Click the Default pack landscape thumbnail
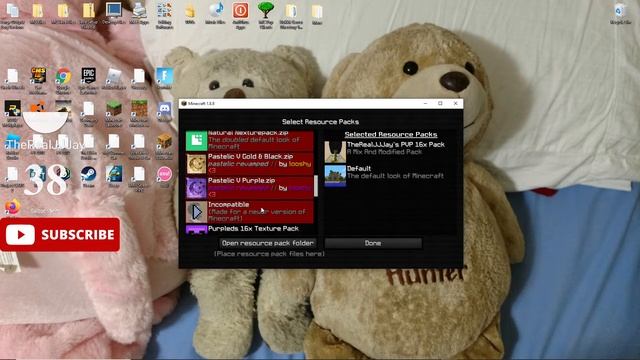This screenshot has width=640, height=360. point(335,176)
